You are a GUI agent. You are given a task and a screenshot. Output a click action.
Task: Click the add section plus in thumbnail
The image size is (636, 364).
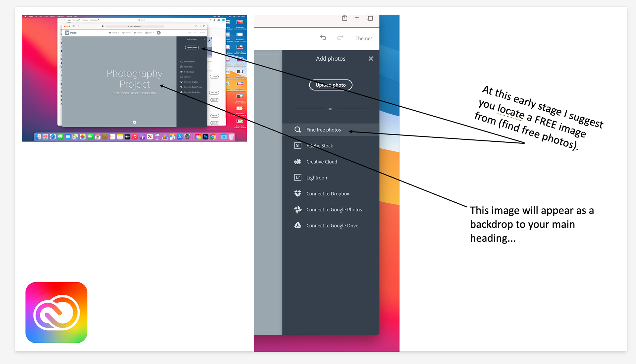[x=134, y=122]
